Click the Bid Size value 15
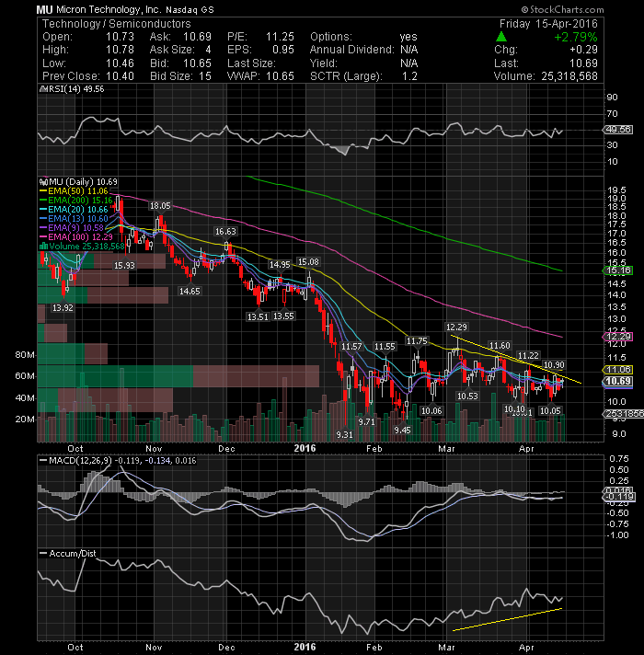 click(205, 76)
